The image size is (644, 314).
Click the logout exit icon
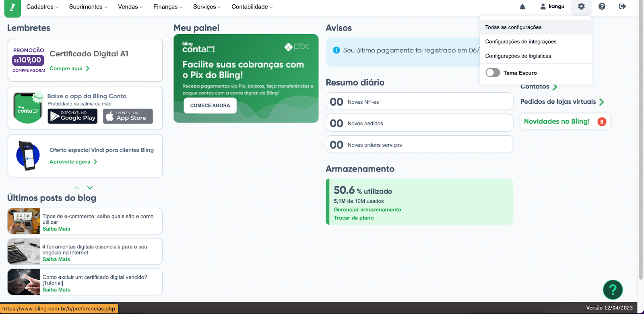click(x=622, y=6)
